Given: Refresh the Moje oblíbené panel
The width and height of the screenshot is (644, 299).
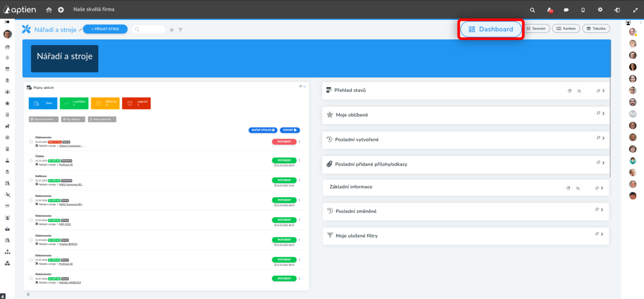Looking at the screenshot, I should coord(598,113).
